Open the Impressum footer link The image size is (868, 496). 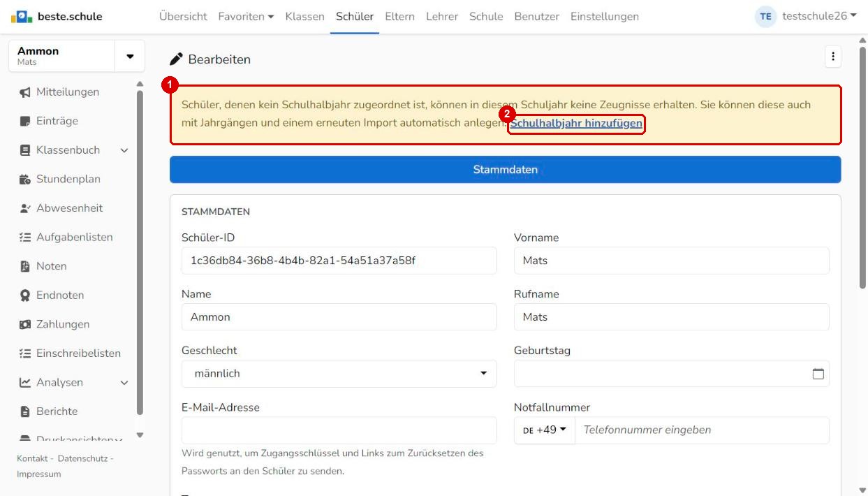click(39, 474)
